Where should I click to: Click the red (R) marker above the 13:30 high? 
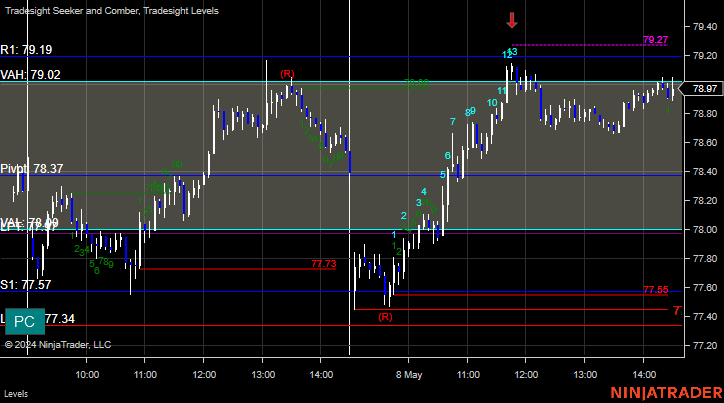[287, 74]
